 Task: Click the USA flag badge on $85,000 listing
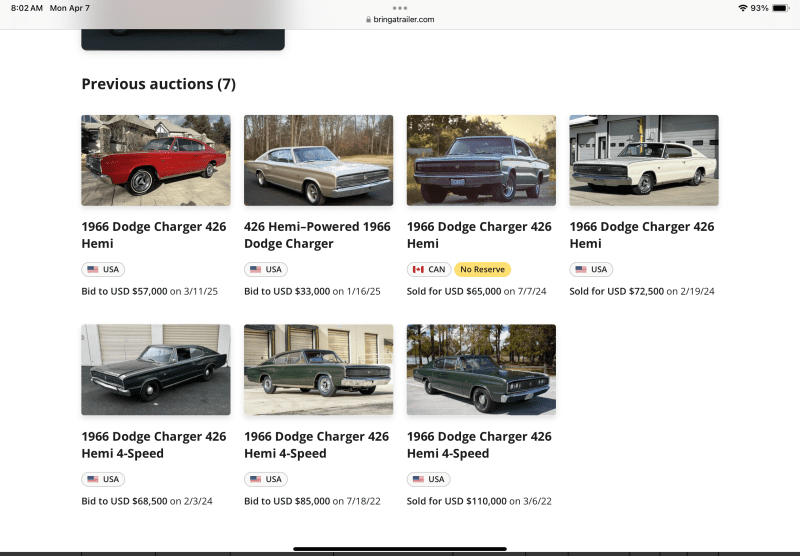pos(266,479)
